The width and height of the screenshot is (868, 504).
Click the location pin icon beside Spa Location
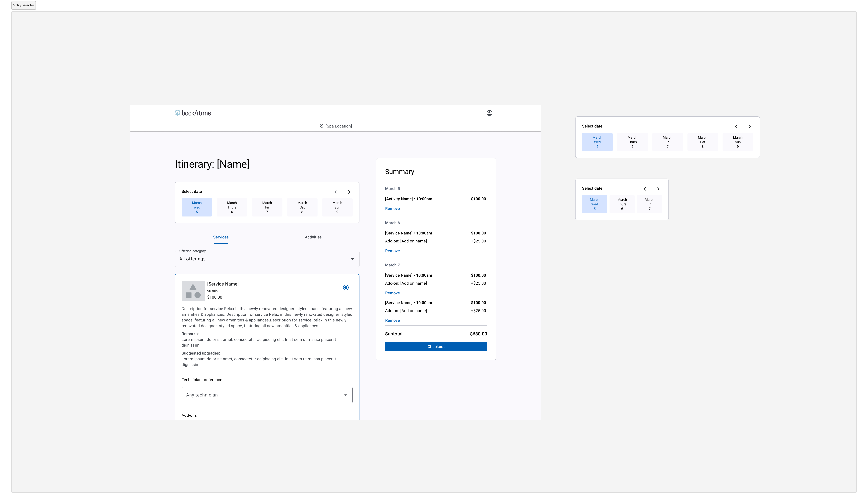321,126
